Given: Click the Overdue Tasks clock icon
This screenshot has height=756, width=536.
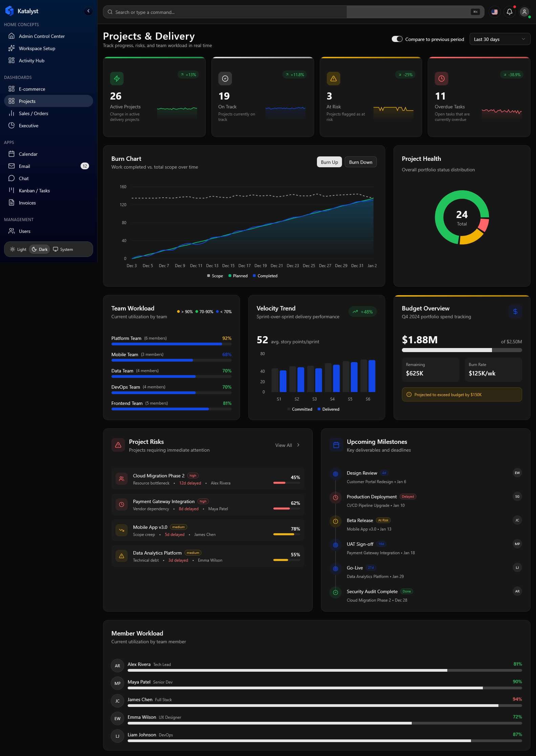Looking at the screenshot, I should tap(441, 79).
